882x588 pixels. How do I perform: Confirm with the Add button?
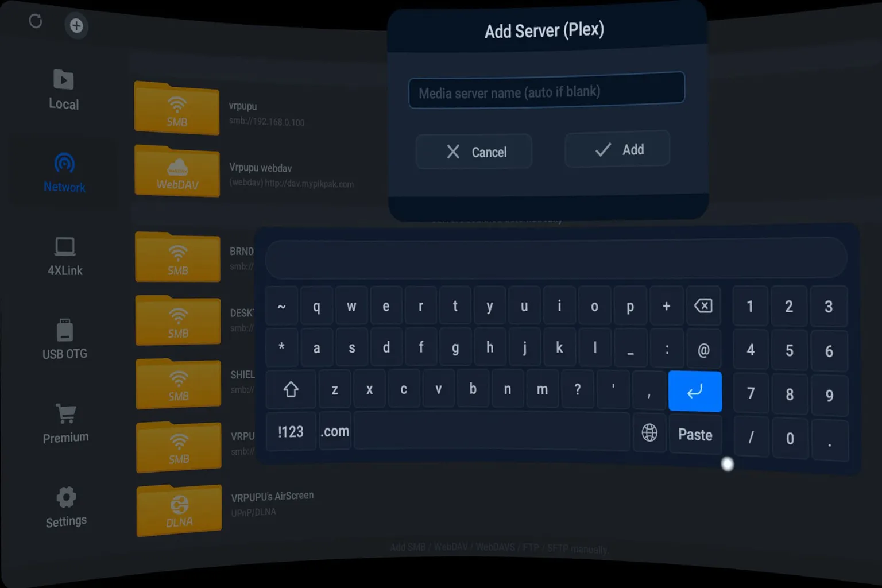617,149
